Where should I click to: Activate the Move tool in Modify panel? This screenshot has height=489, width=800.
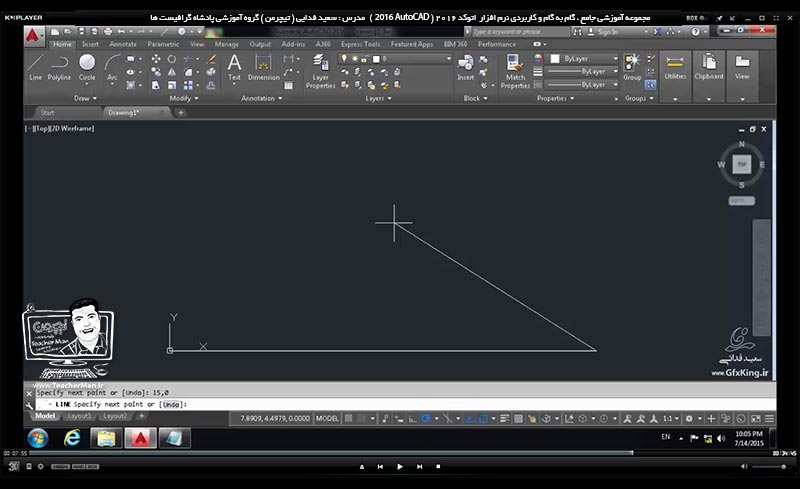[x=156, y=59]
